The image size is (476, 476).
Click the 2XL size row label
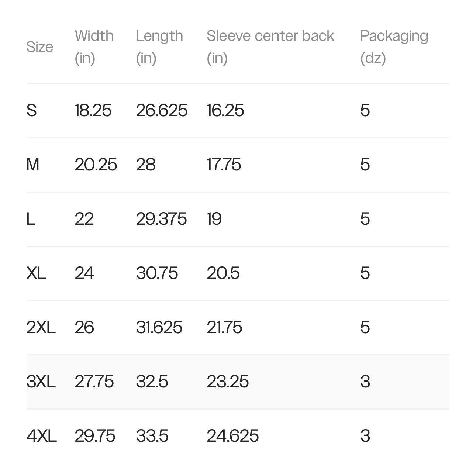pyautogui.click(x=41, y=327)
